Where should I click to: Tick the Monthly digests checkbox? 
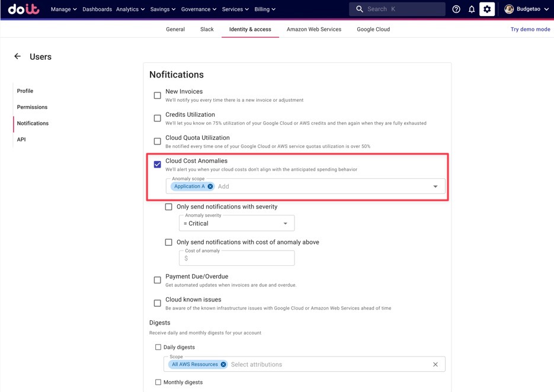[x=158, y=382]
